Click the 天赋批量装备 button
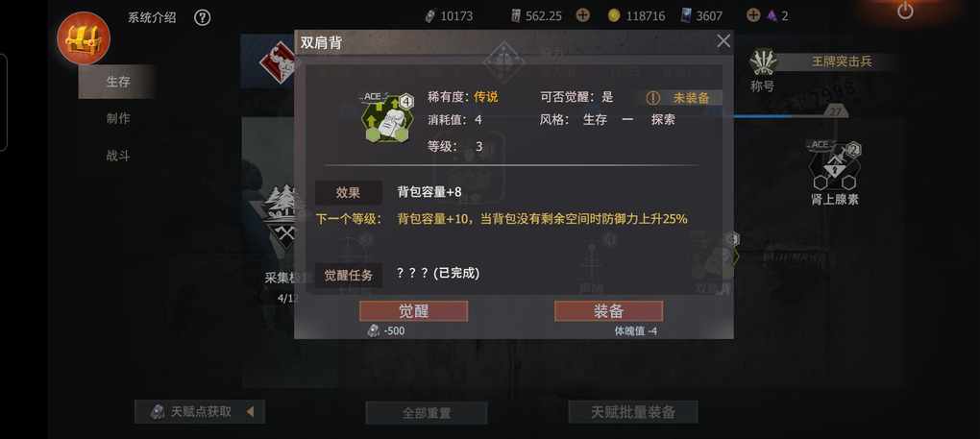The width and height of the screenshot is (980, 439). (633, 412)
